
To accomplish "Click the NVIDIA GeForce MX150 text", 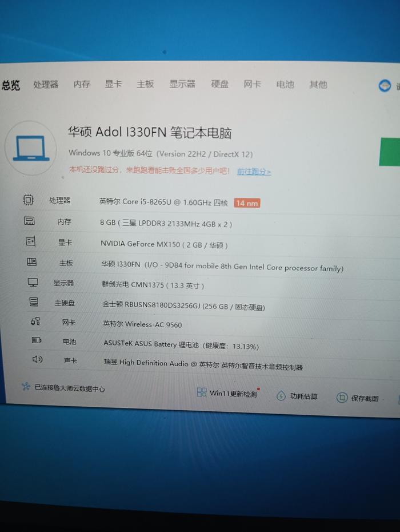I will coord(164,244).
